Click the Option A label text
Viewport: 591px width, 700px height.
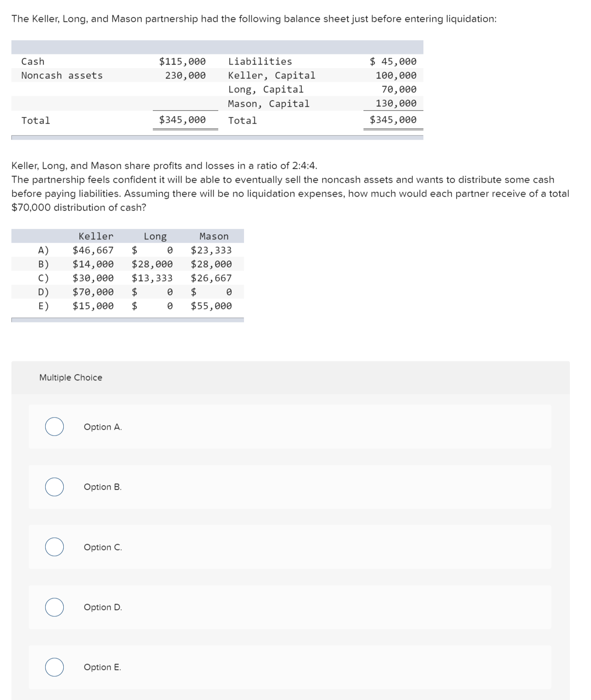[x=103, y=427]
